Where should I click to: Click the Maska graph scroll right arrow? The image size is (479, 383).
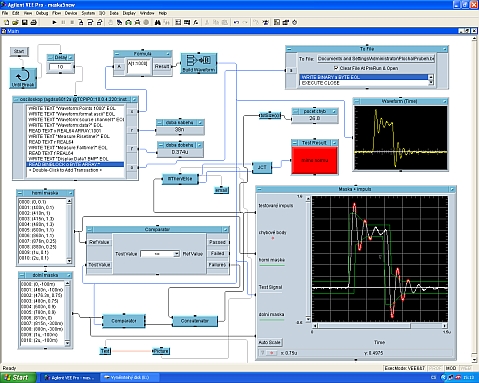pos(445,325)
